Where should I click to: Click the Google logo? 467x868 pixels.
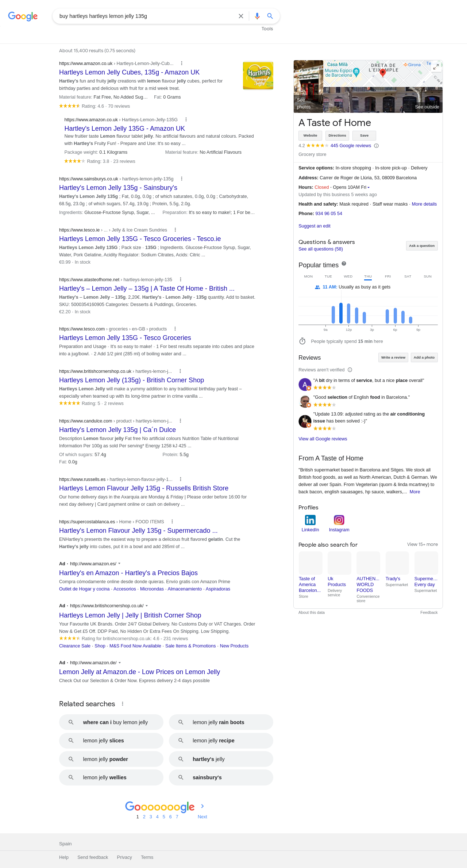coord(23,16)
